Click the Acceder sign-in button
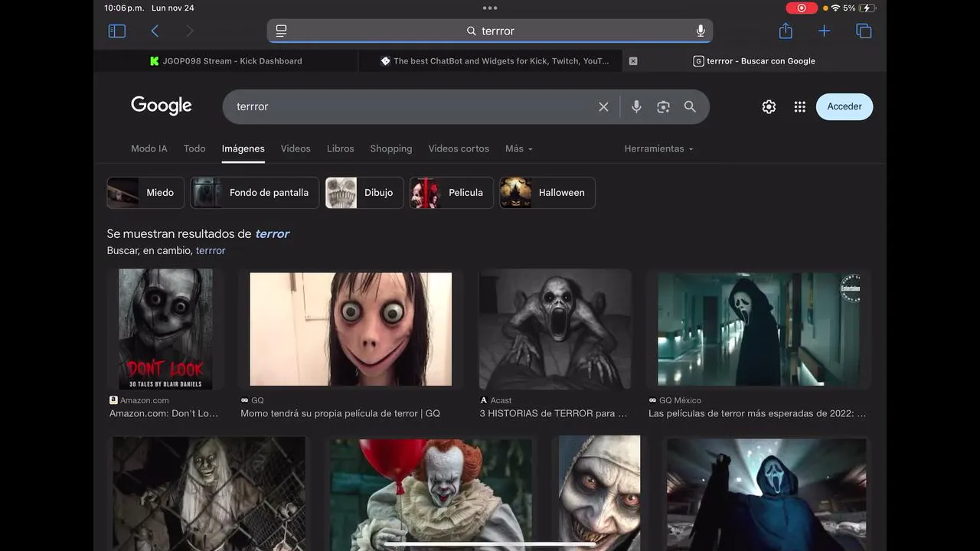 click(844, 107)
